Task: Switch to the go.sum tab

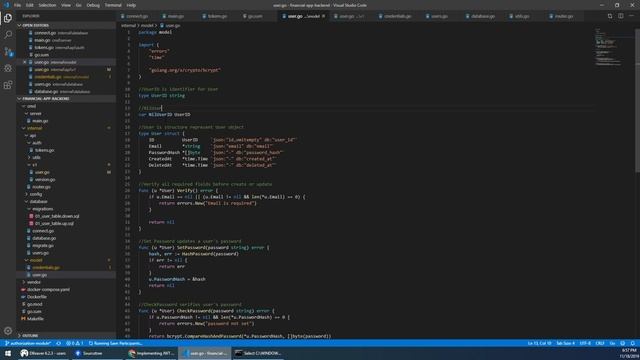Action: (256, 16)
